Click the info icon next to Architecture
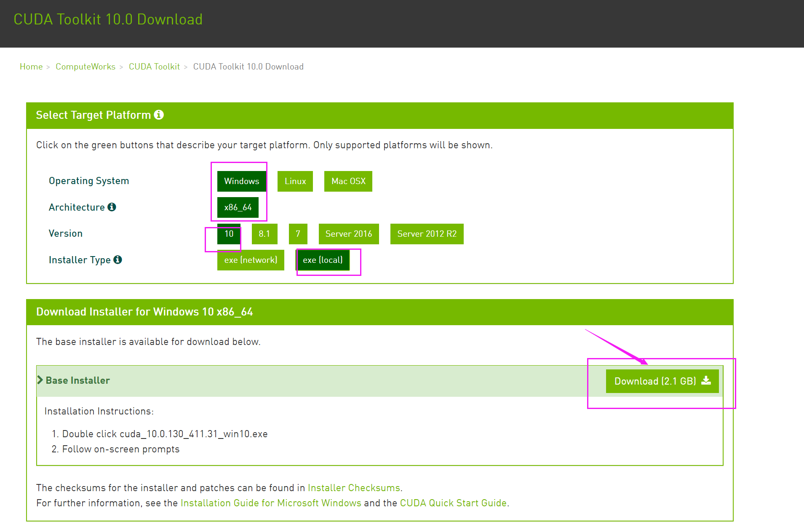The height and width of the screenshot is (532, 804). (x=112, y=207)
